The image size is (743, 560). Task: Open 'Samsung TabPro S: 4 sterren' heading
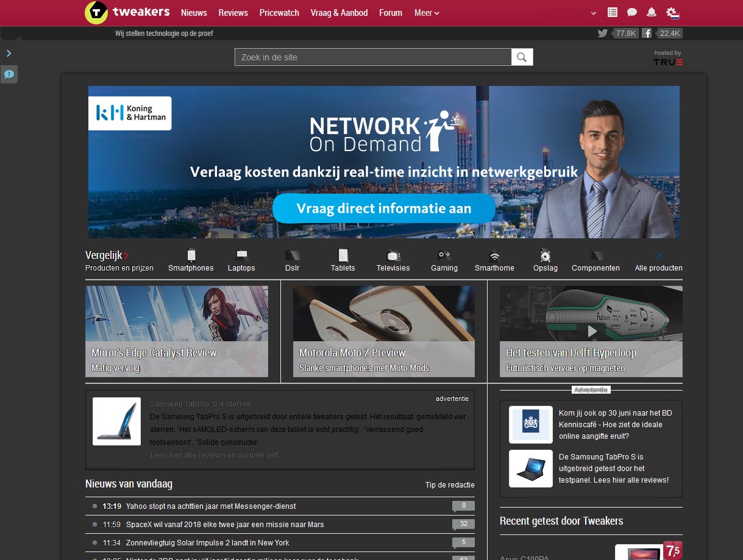[201, 404]
